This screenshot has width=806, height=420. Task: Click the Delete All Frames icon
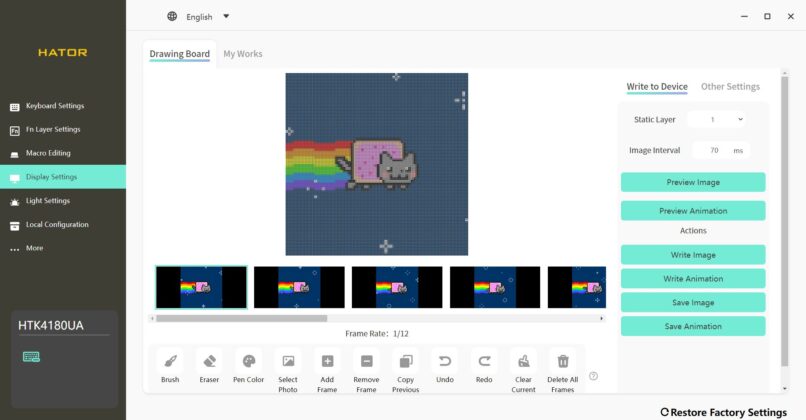pyautogui.click(x=563, y=361)
